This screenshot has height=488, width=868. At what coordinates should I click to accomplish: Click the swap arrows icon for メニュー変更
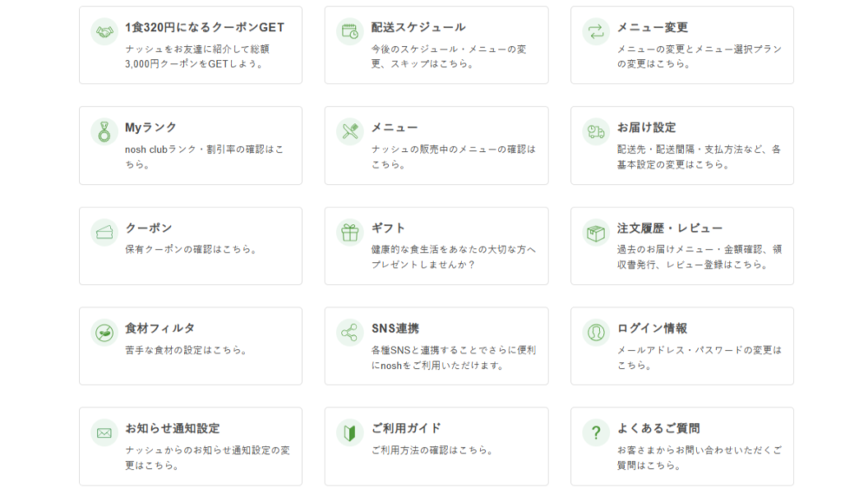595,31
